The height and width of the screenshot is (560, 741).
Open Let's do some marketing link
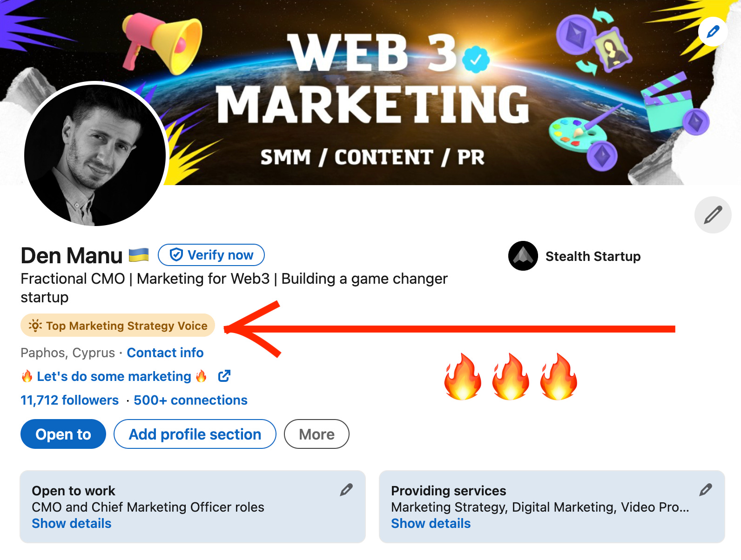coord(114,376)
